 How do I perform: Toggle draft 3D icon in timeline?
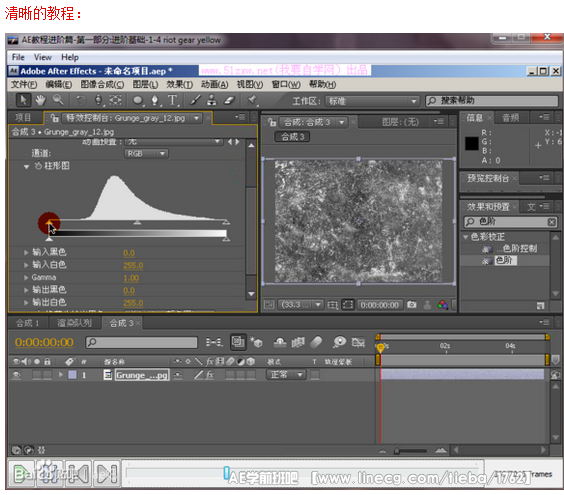257,342
